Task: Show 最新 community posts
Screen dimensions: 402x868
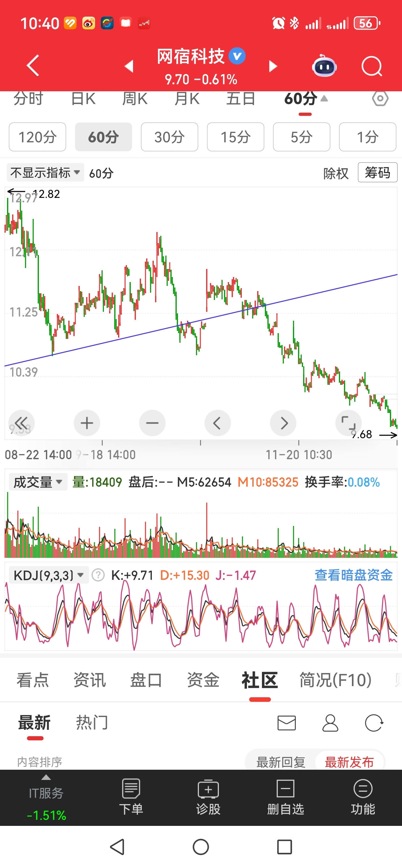Action: point(34,723)
